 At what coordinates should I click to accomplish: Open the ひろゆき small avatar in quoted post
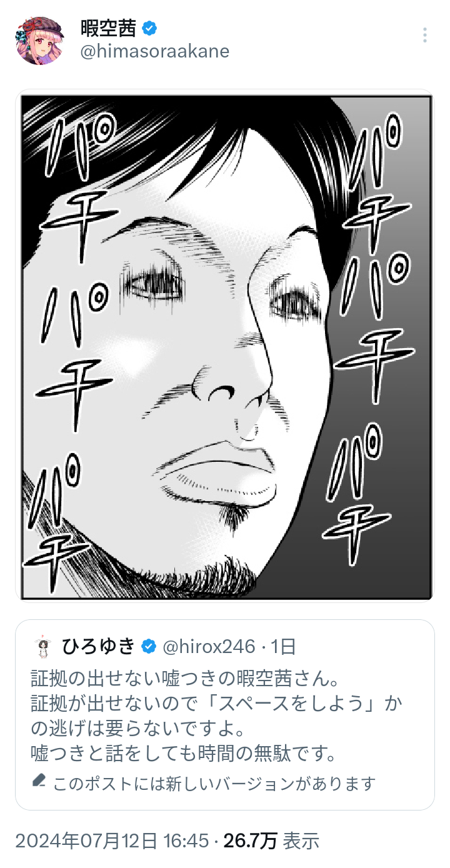point(42,647)
